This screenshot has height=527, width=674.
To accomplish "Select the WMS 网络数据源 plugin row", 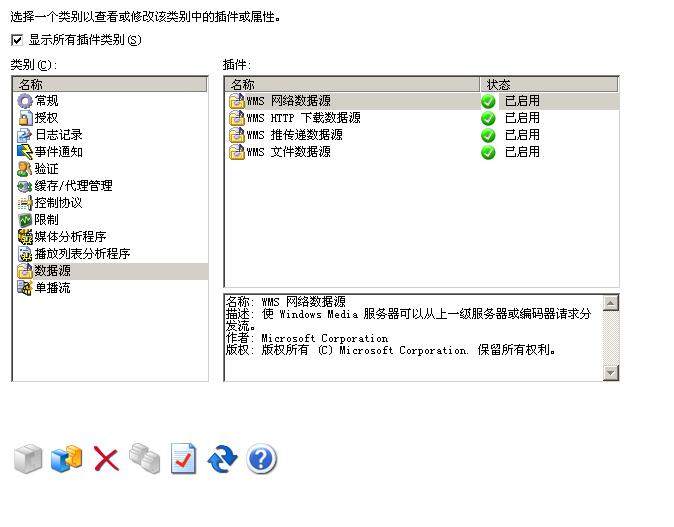I will tap(422, 101).
